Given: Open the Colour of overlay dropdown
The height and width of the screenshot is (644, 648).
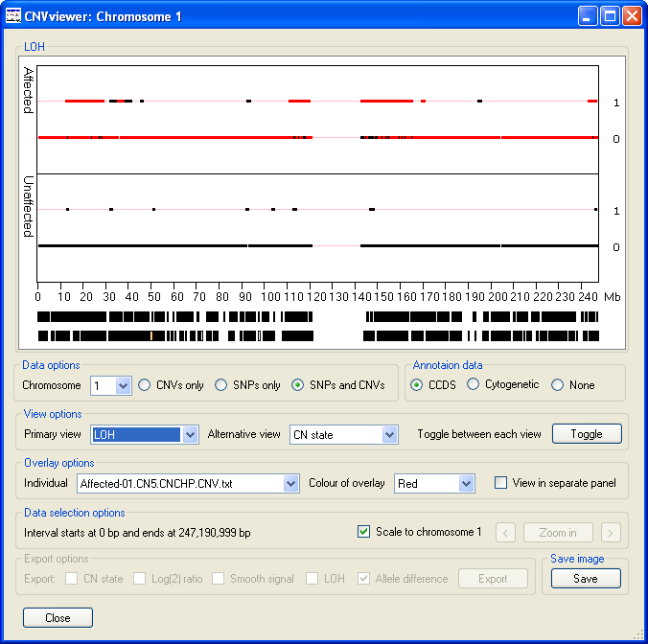Looking at the screenshot, I should point(466,483).
